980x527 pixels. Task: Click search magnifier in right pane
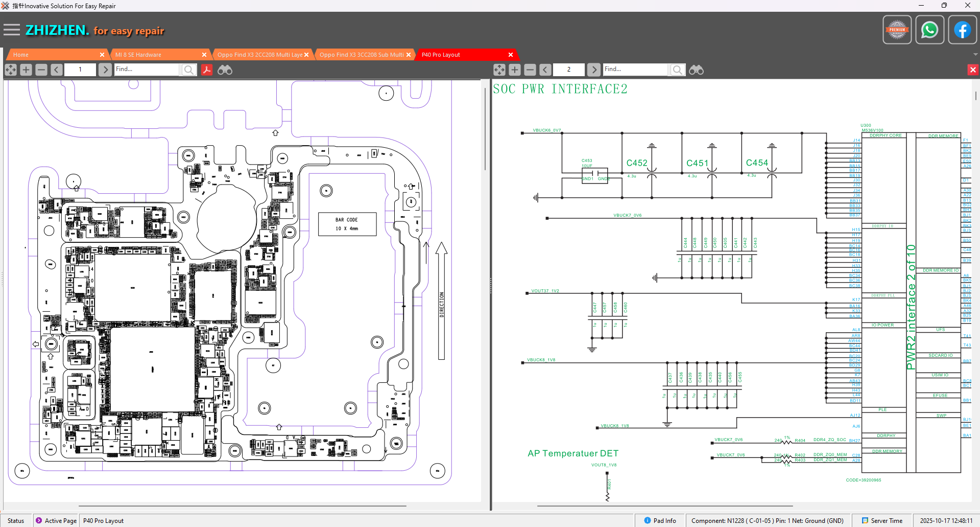677,70
